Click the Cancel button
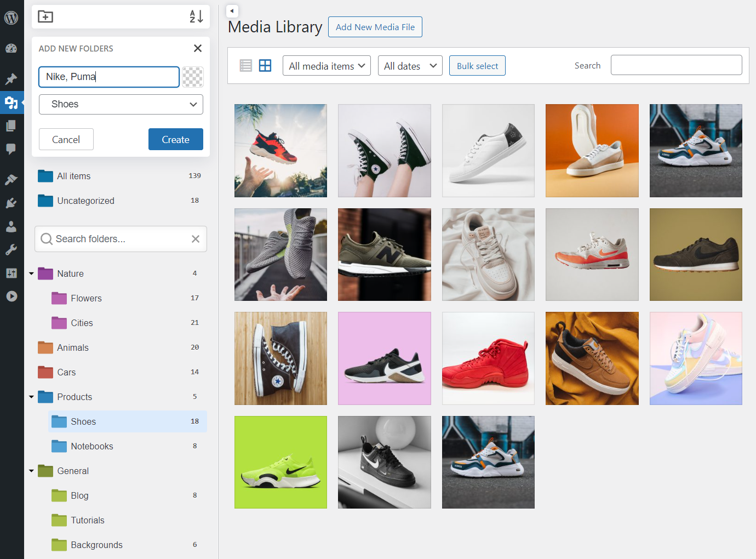This screenshot has height=559, width=756. pyautogui.click(x=66, y=139)
